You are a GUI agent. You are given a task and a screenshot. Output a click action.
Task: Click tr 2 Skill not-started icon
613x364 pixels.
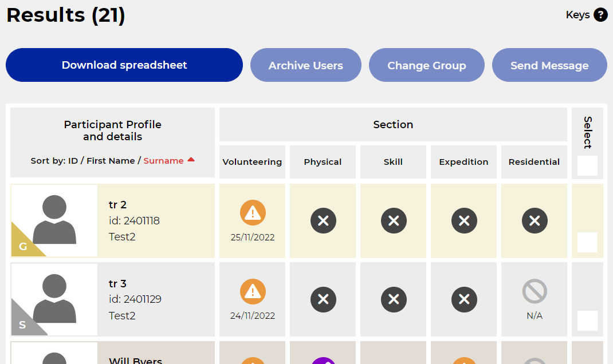(394, 221)
